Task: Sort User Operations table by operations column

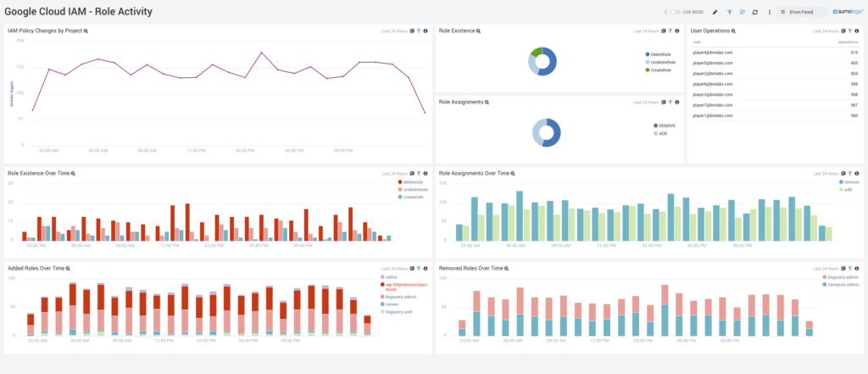Action: pos(848,42)
